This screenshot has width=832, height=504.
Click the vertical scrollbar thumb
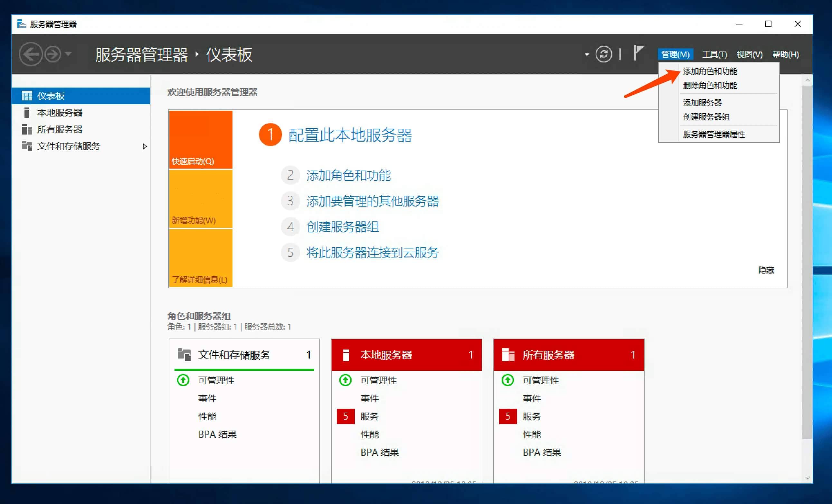(807, 262)
